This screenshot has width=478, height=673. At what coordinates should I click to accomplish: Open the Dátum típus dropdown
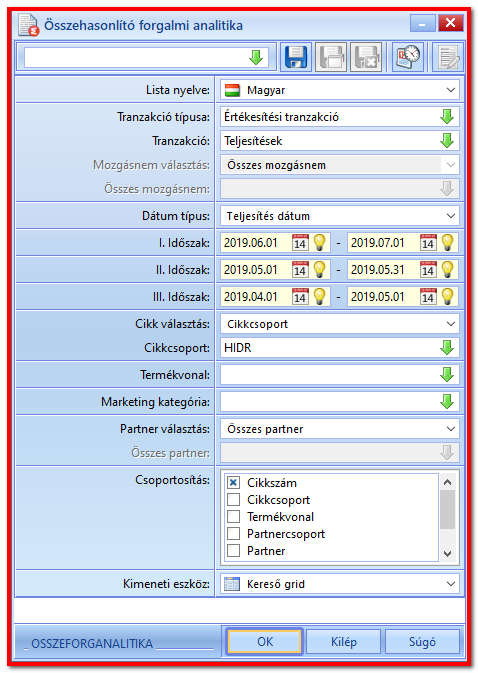[451, 216]
